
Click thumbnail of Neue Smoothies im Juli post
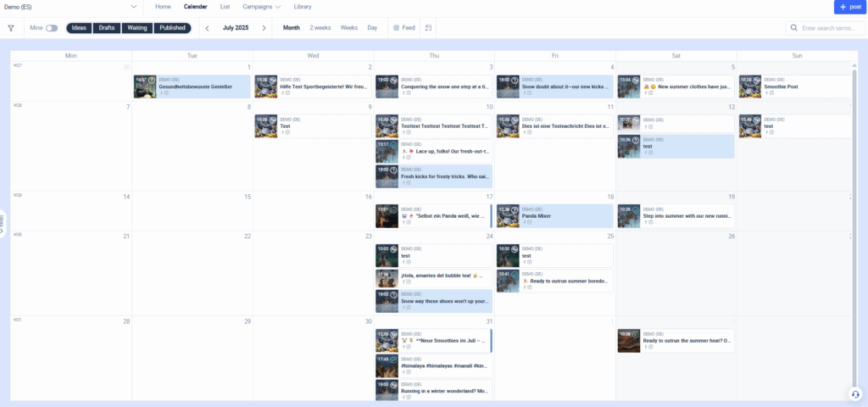[x=387, y=341]
